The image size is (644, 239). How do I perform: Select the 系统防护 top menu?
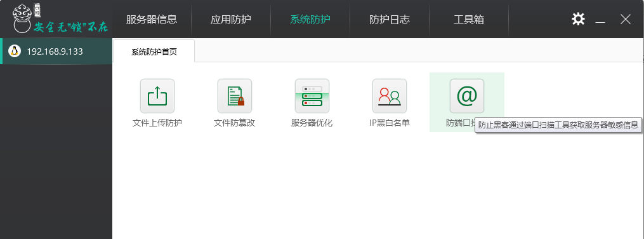[x=310, y=19]
